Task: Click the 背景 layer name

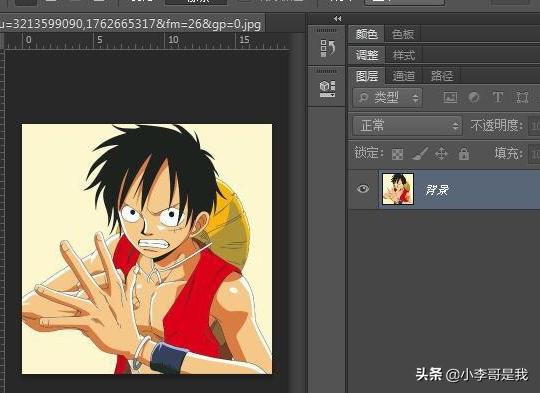Action: click(437, 190)
